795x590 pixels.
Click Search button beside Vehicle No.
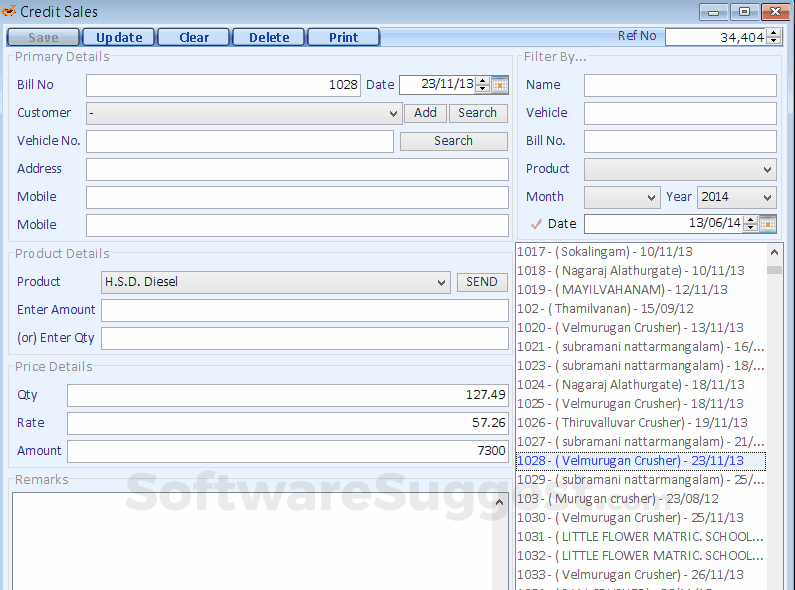pos(453,141)
